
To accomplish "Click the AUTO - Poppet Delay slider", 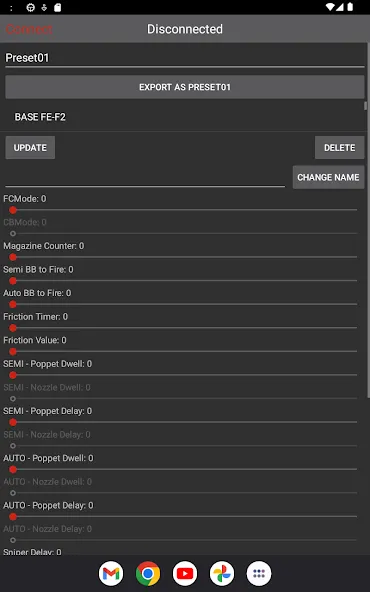I will tap(181, 516).
